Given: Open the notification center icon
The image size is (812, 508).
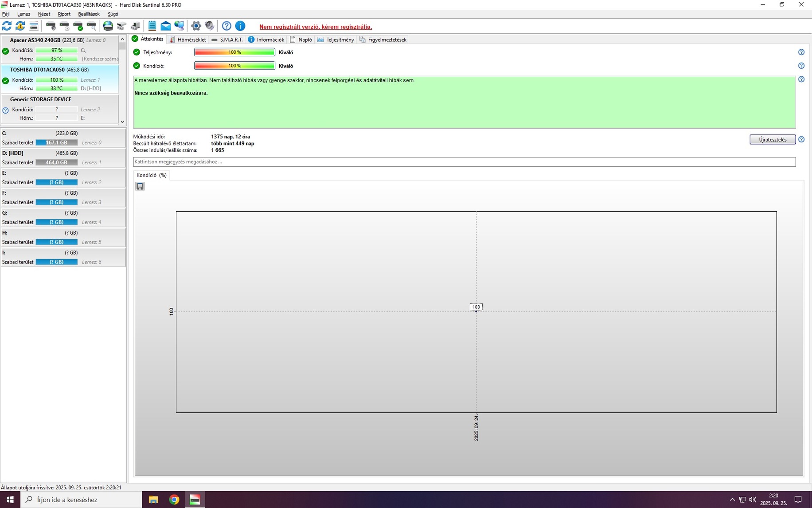Looking at the screenshot, I should (x=798, y=500).
